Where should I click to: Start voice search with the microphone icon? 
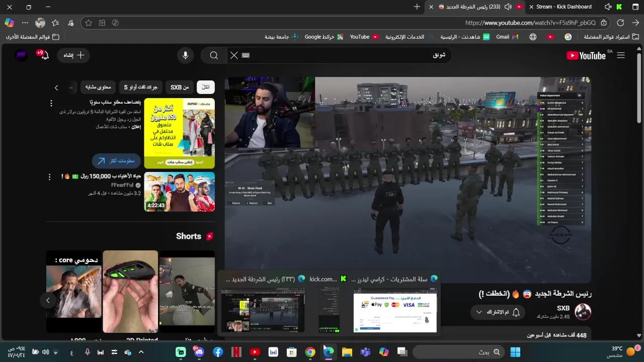(185, 55)
